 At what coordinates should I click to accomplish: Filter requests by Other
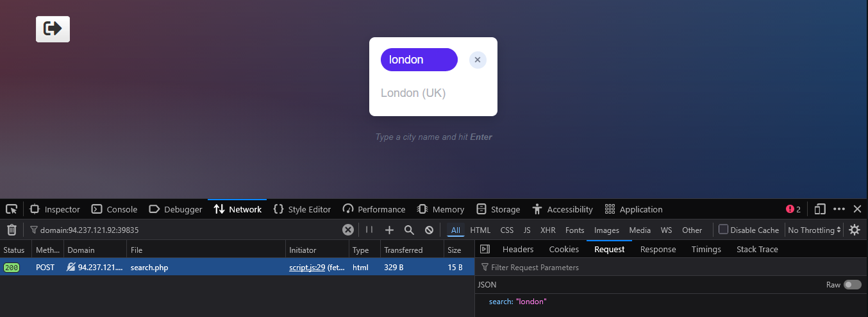tap(692, 230)
